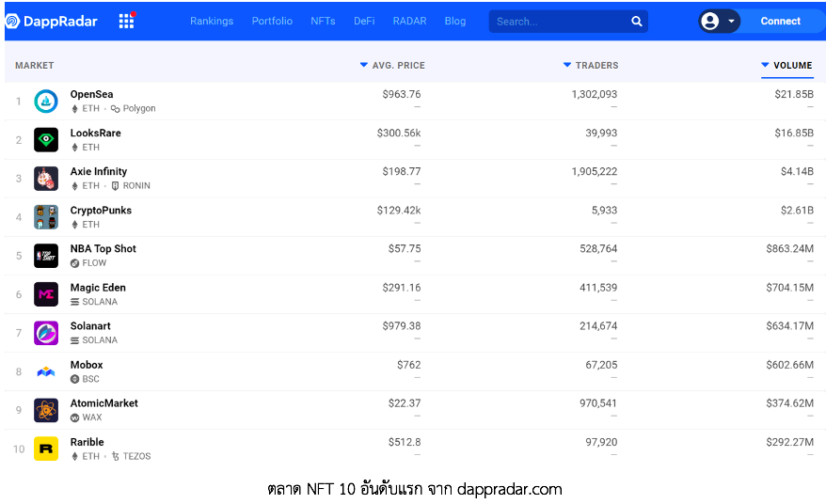Sort by TRADERS column
The height and width of the screenshot is (504, 826).
coord(591,65)
